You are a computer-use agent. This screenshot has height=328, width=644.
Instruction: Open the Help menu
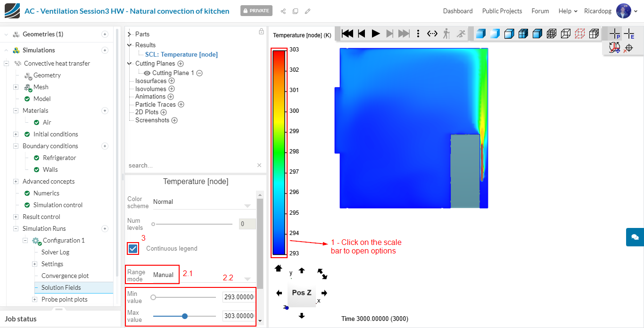[568, 11]
